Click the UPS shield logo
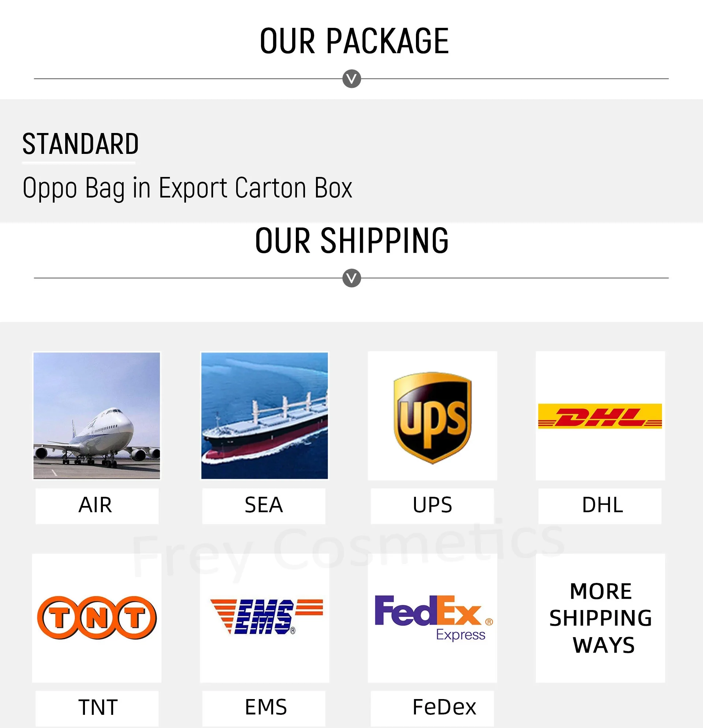This screenshot has height=728, width=703. (432, 417)
